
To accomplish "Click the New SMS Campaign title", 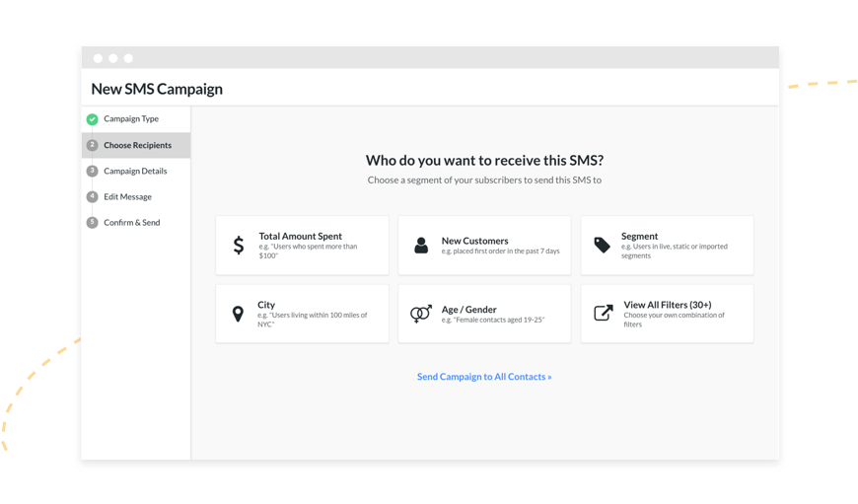I will coord(157,89).
